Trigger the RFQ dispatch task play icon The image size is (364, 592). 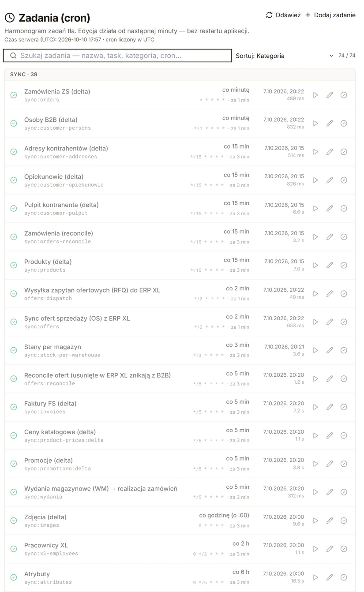(x=315, y=294)
